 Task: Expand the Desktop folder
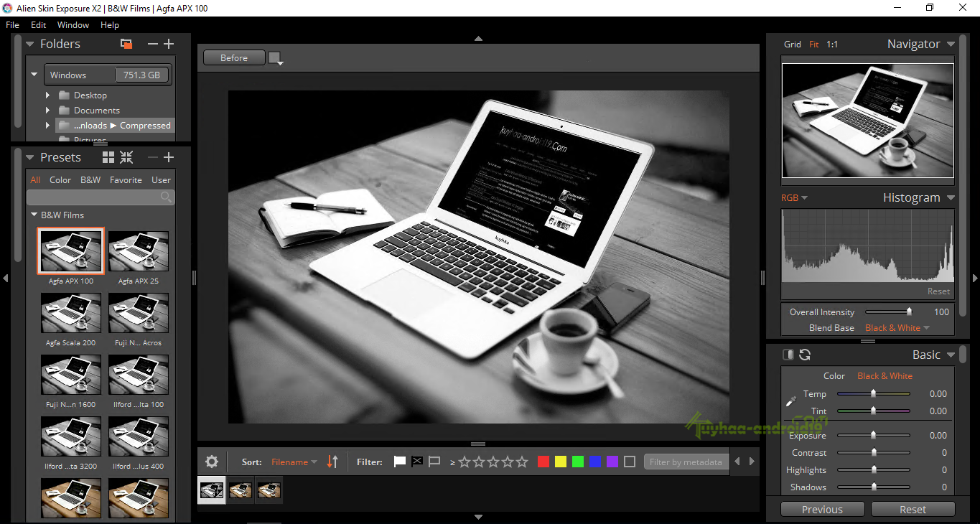[47, 95]
